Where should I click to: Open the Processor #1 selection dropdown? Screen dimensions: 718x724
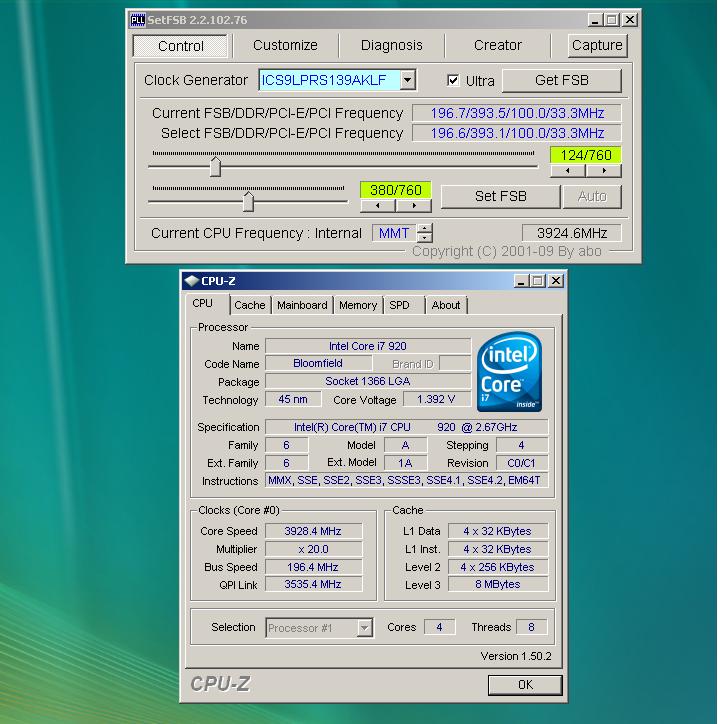pos(364,627)
